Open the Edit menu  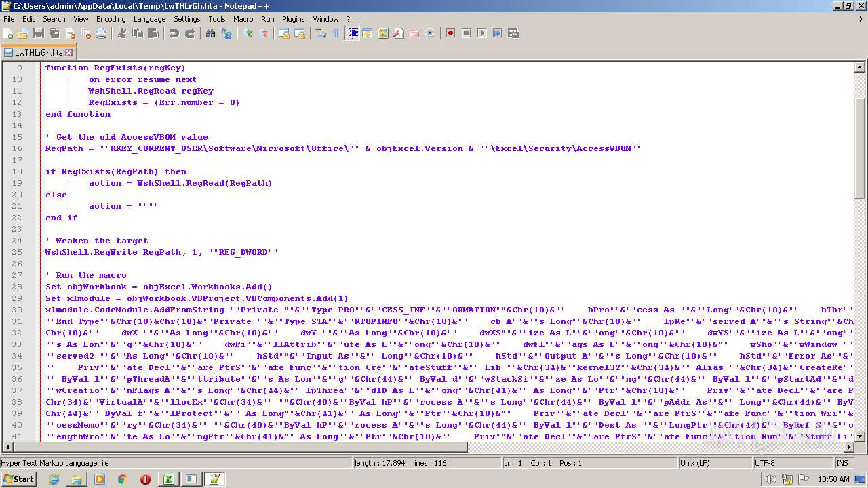[28, 19]
